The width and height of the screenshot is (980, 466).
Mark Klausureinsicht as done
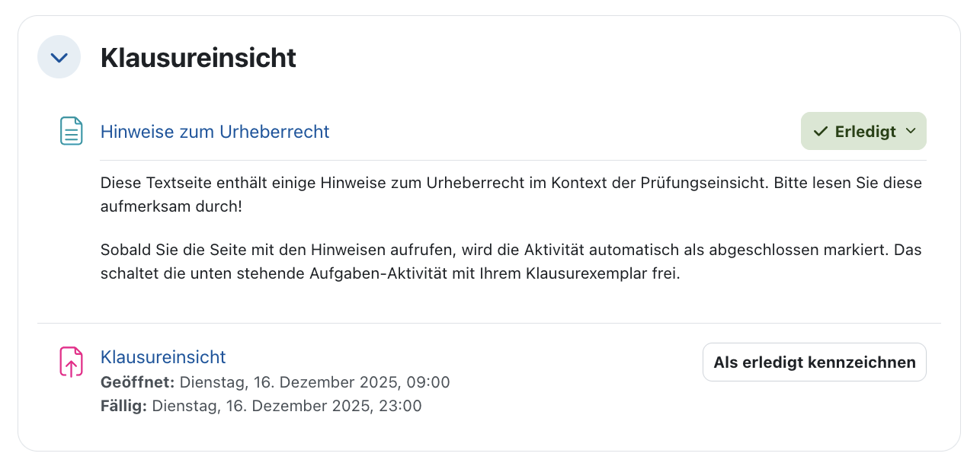[x=814, y=362]
